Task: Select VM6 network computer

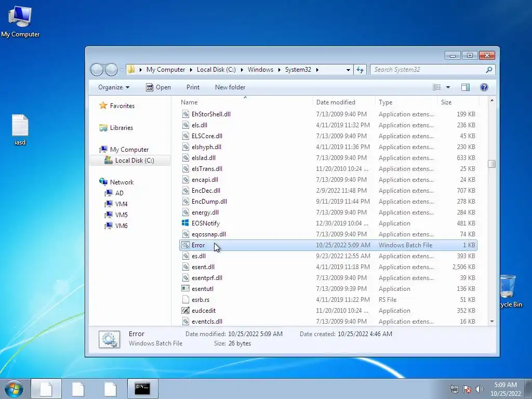Action: tap(121, 225)
